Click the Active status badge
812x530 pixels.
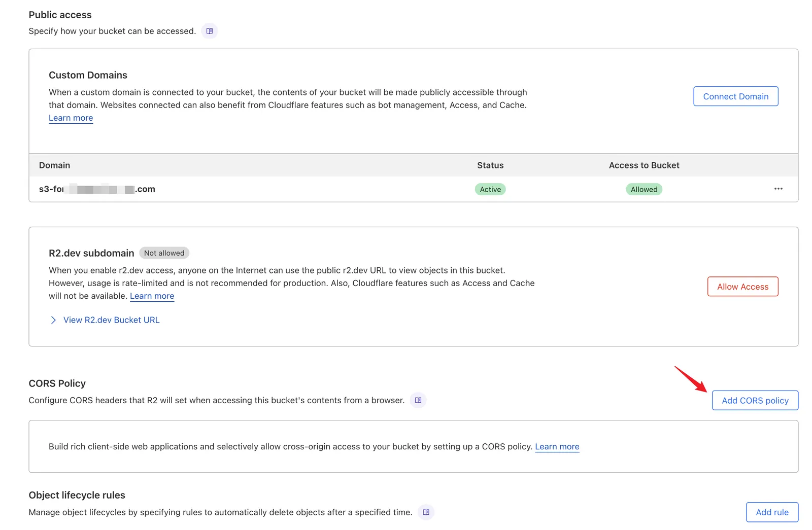[x=490, y=189]
